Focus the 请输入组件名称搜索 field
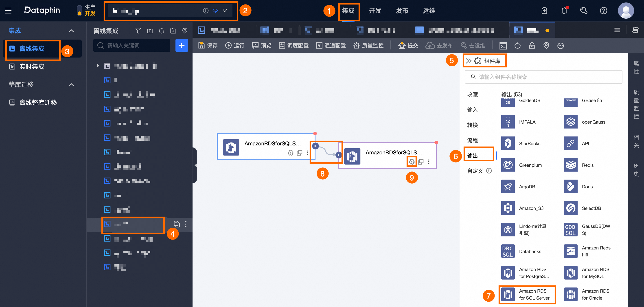644x307 pixels. [543, 77]
